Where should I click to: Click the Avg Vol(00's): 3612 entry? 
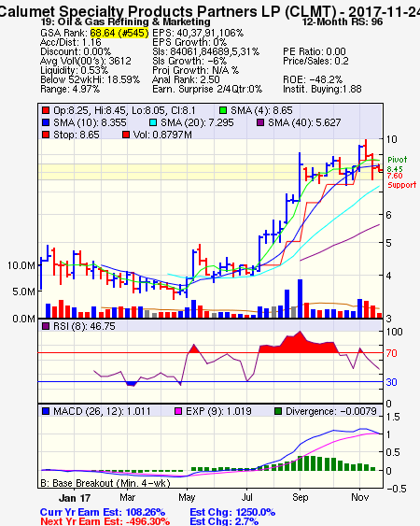coord(86,61)
